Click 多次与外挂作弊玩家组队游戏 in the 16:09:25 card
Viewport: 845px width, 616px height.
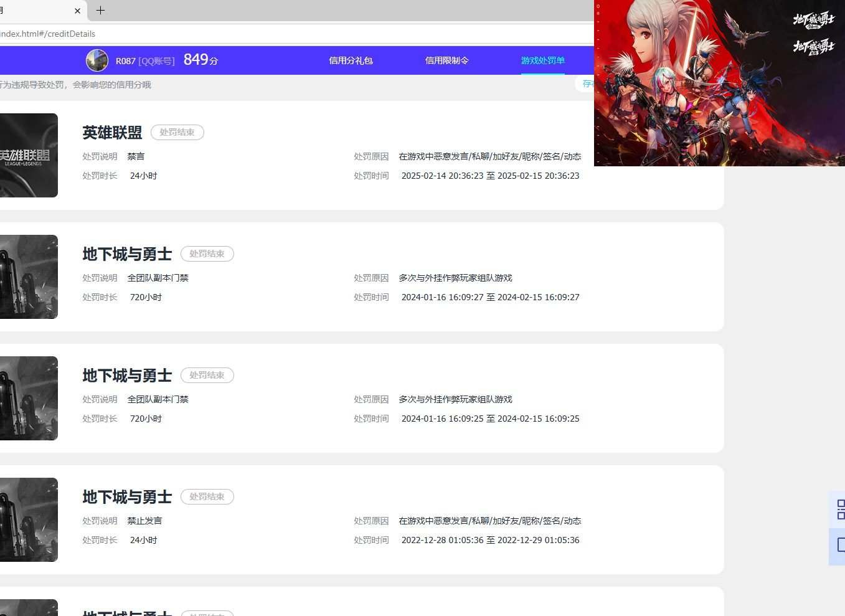click(x=455, y=399)
